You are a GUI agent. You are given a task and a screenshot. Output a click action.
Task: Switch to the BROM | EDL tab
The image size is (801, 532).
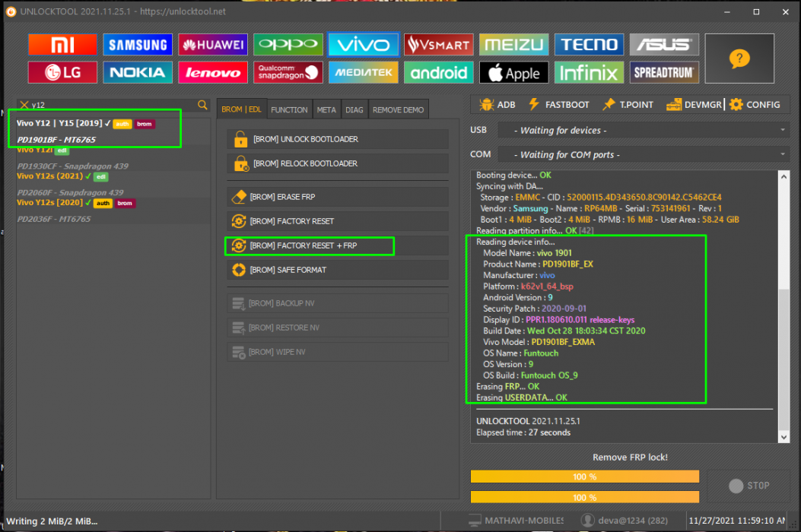pyautogui.click(x=241, y=109)
